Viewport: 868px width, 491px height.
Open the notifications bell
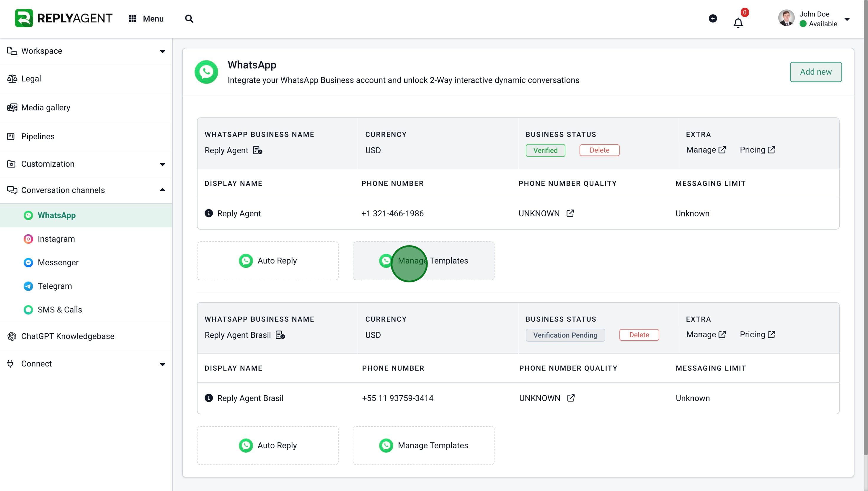click(x=738, y=23)
